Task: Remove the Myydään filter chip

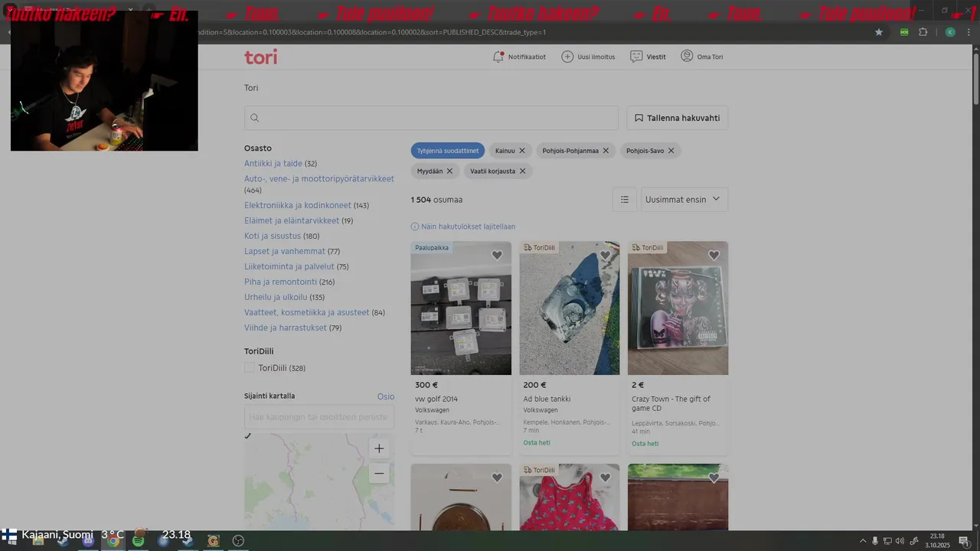Action: [449, 171]
